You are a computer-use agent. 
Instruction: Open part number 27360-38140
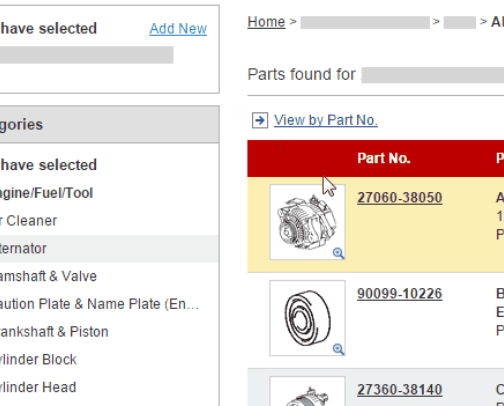[x=400, y=390]
